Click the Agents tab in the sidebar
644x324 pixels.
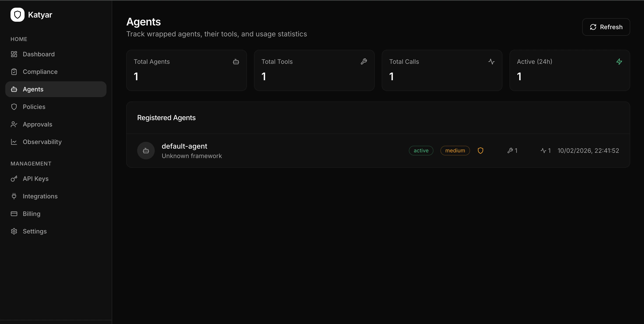pos(33,89)
